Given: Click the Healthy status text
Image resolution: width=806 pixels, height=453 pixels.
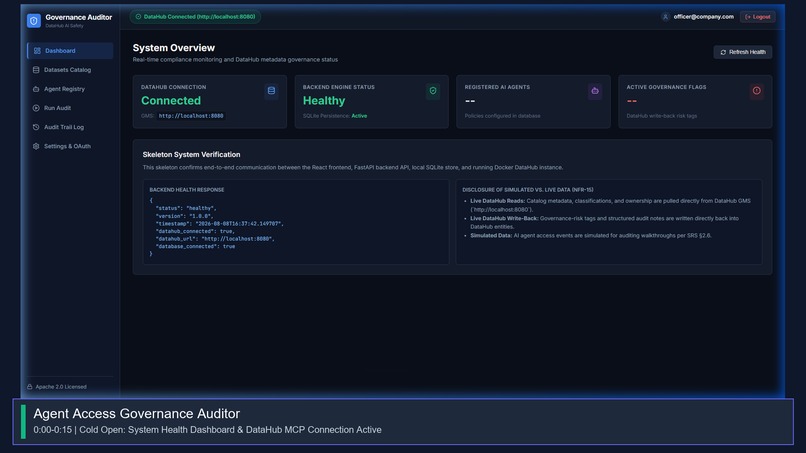Looking at the screenshot, I should click(324, 101).
